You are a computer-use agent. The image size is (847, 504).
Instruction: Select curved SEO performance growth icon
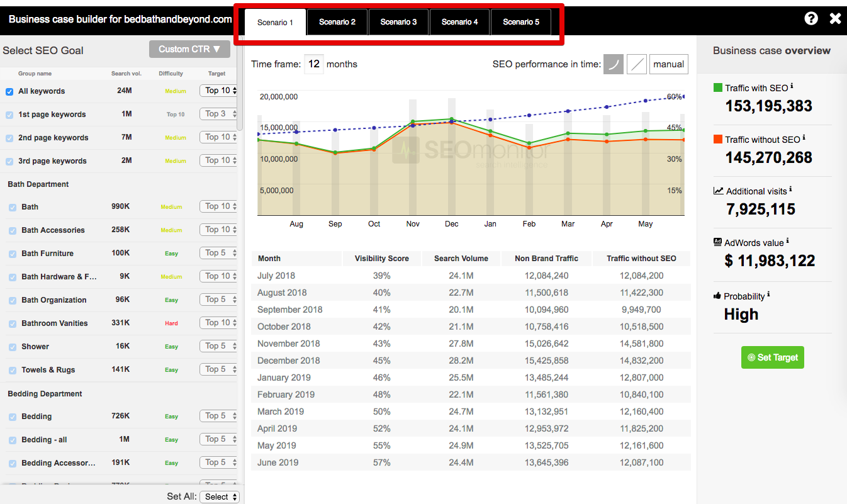(x=614, y=64)
